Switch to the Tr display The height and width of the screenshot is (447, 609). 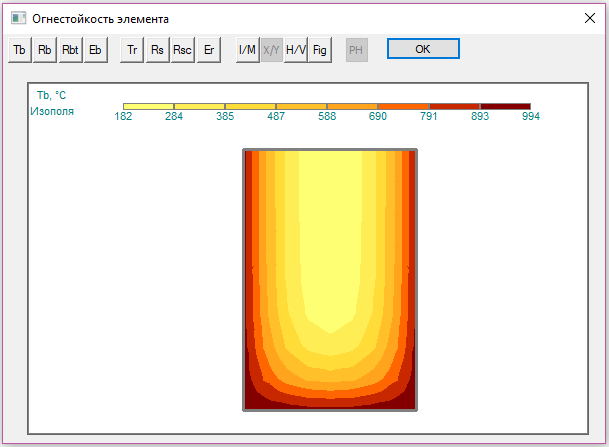pyautogui.click(x=132, y=50)
